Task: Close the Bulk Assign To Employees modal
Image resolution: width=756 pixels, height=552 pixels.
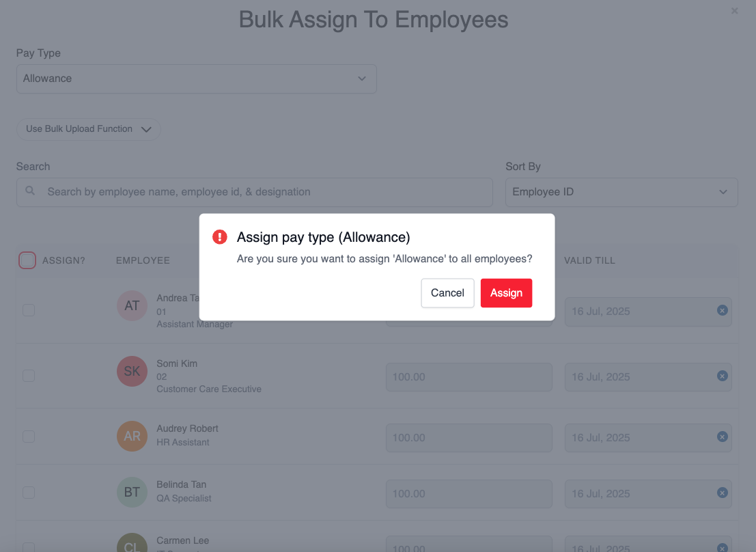Action: click(734, 11)
